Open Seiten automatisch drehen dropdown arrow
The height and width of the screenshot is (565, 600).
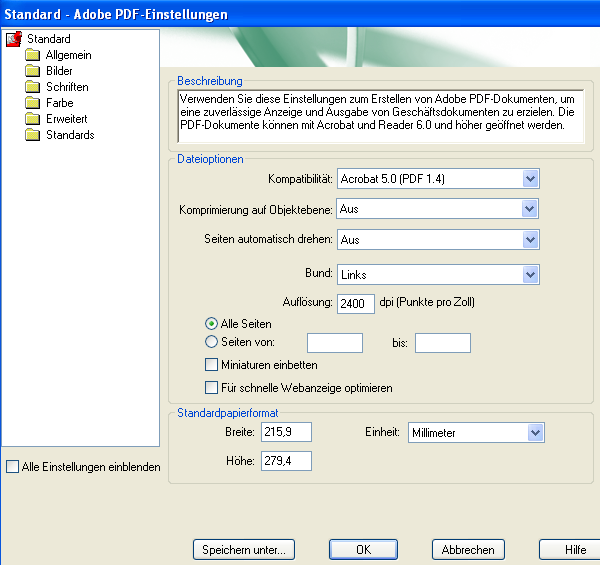530,240
